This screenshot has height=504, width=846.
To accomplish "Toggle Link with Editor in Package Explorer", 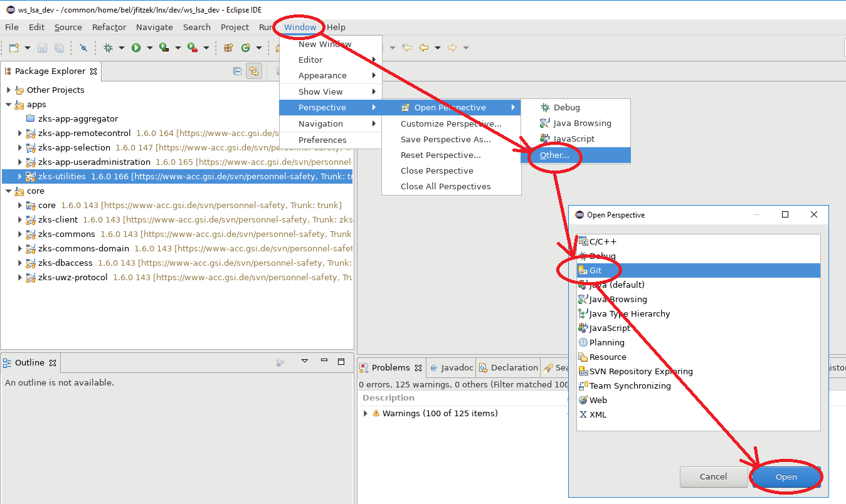I will tap(254, 71).
